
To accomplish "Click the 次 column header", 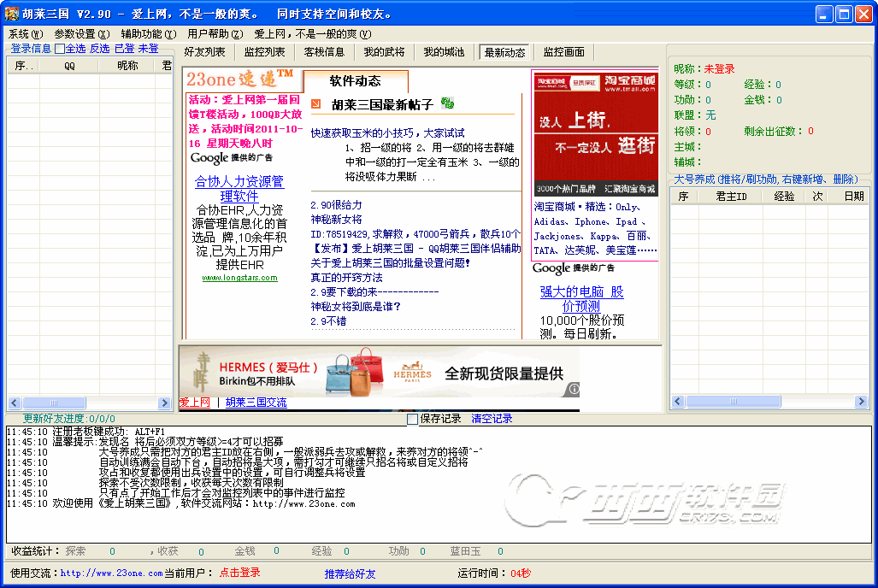I will click(x=817, y=197).
